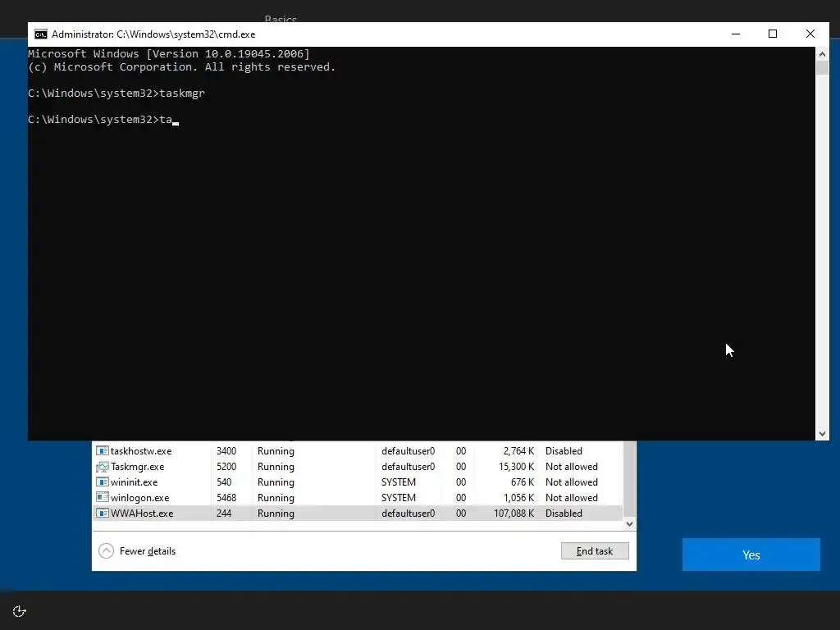This screenshot has height=630, width=840.
Task: Click Not allowed in Taskmgr.exe row
Action: click(572, 467)
